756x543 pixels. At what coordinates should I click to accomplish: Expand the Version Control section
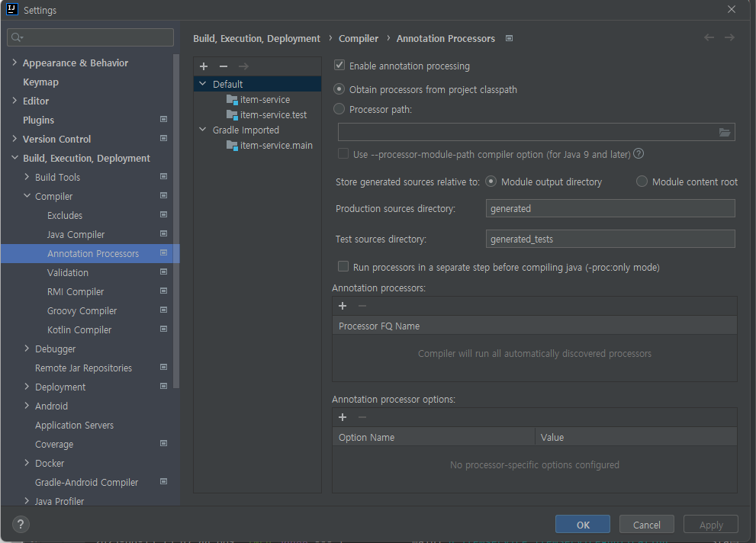14,139
